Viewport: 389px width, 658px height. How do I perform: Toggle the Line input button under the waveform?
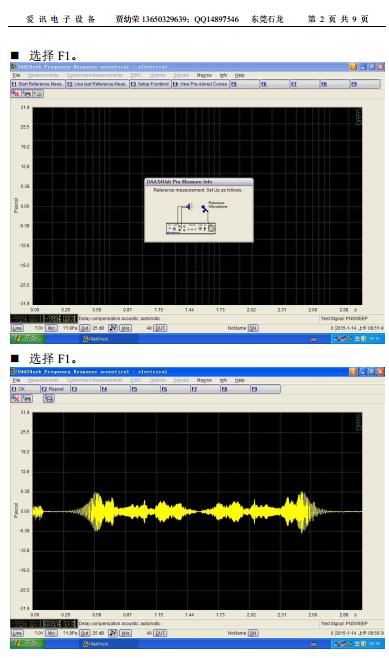click(x=17, y=633)
